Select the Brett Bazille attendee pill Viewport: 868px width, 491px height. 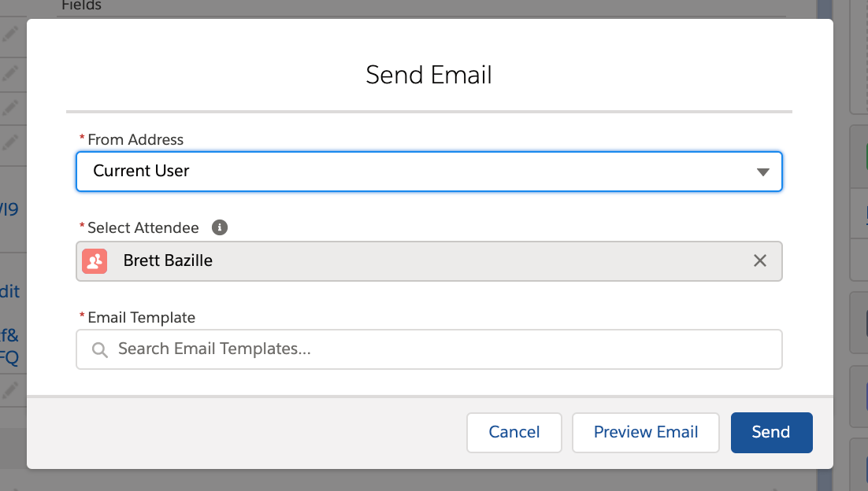429,261
